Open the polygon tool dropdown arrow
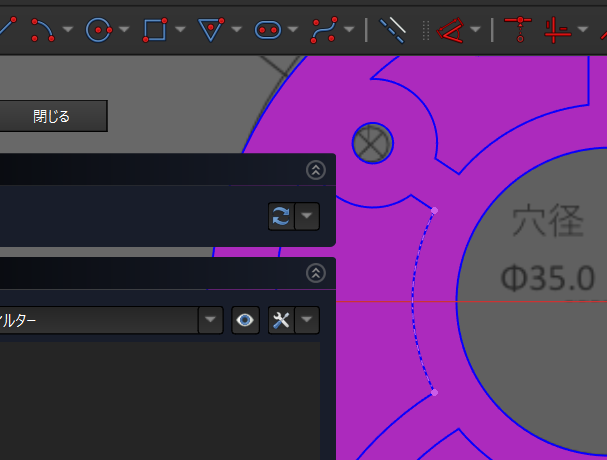This screenshot has height=460, width=607. 237,29
